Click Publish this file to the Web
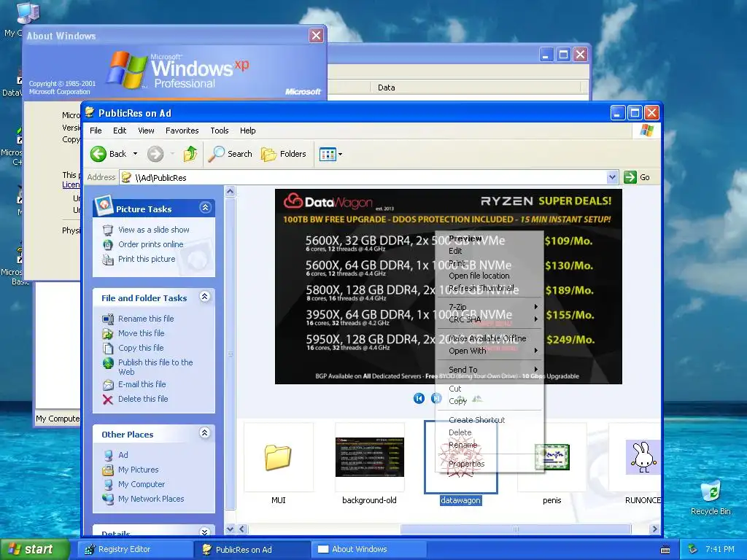The height and width of the screenshot is (560, 747). click(155, 367)
